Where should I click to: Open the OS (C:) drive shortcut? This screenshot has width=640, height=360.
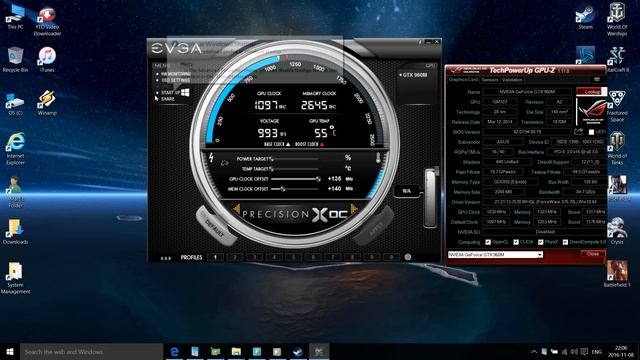(x=15, y=104)
